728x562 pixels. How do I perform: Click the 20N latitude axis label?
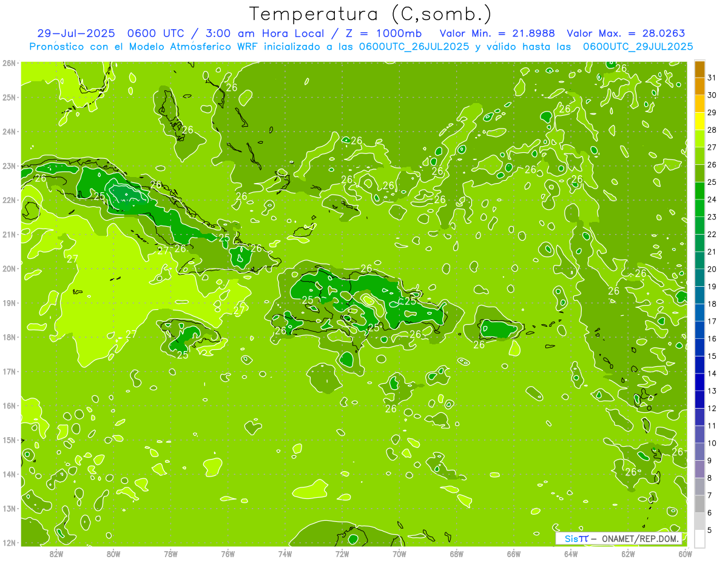[x=8, y=269]
